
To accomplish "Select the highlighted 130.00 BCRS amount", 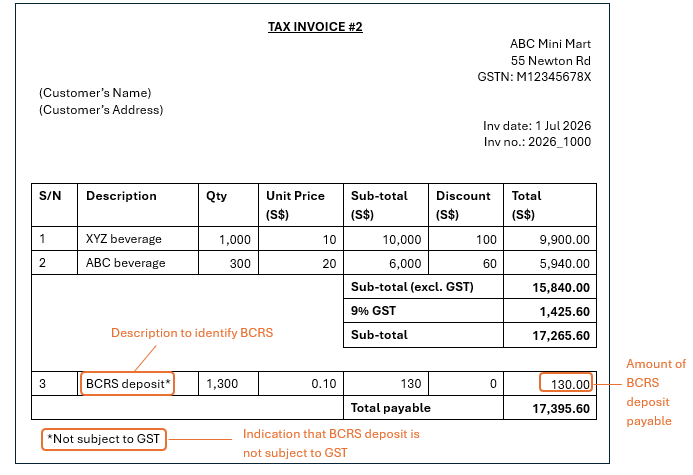I will (566, 383).
